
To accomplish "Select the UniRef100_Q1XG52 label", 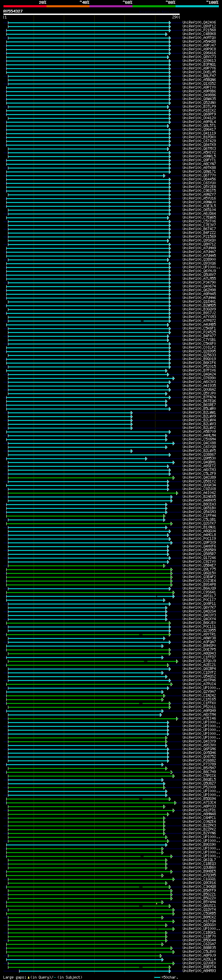I will [199, 83].
